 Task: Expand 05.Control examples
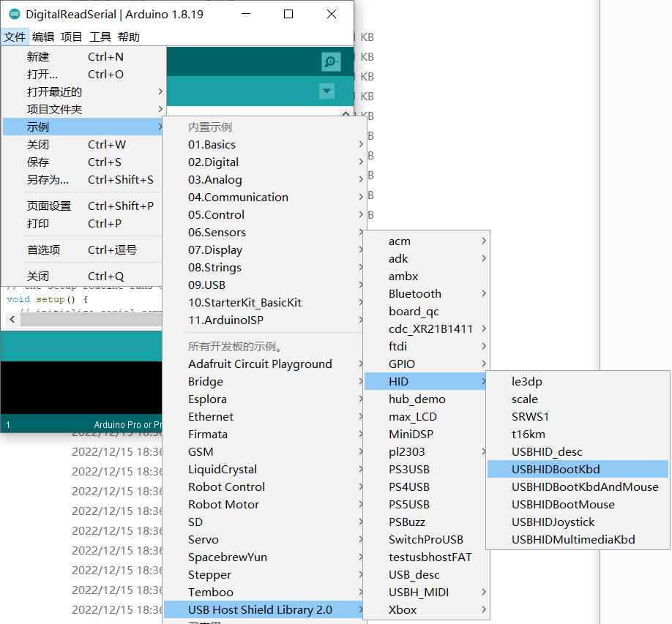tap(264, 215)
